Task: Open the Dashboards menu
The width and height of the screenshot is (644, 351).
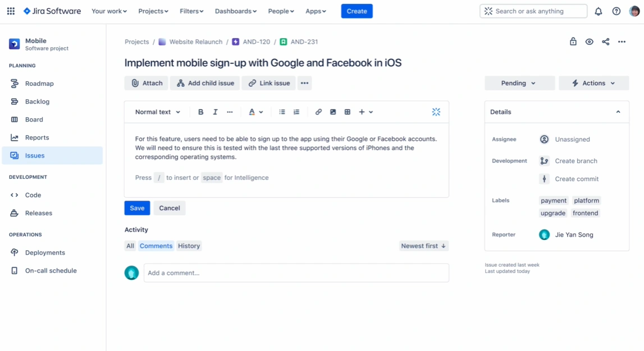Action: [x=236, y=11]
